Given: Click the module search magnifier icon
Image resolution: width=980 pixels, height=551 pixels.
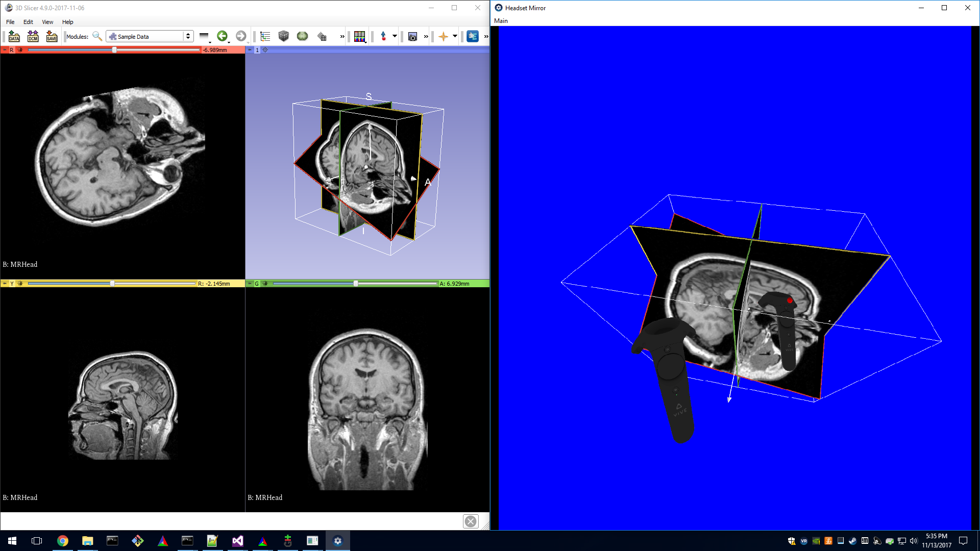Looking at the screenshot, I should pyautogui.click(x=97, y=36).
